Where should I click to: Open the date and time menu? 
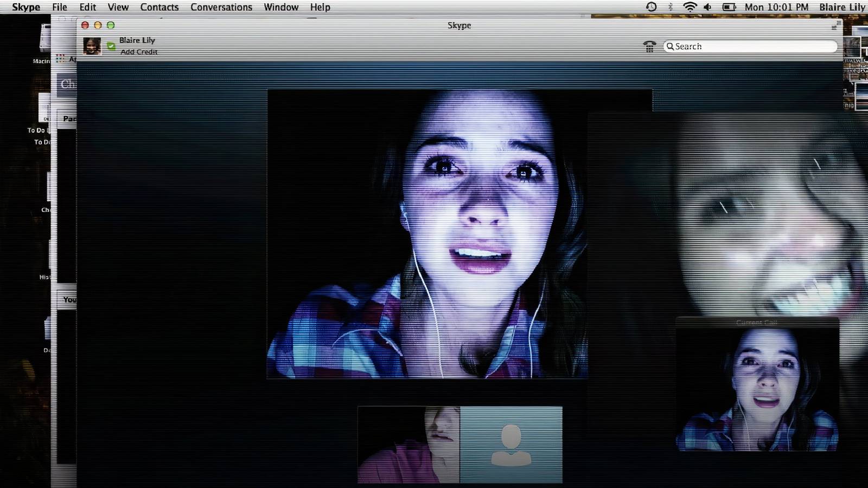(x=776, y=7)
